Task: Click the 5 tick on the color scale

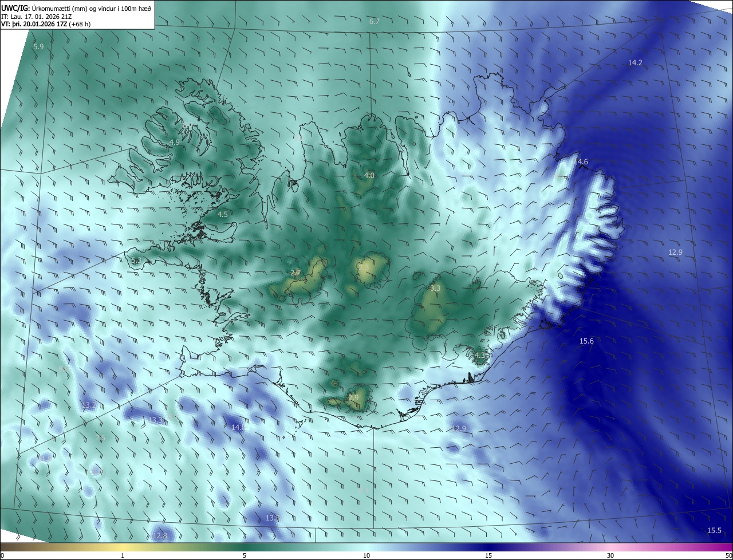Action: point(245,556)
